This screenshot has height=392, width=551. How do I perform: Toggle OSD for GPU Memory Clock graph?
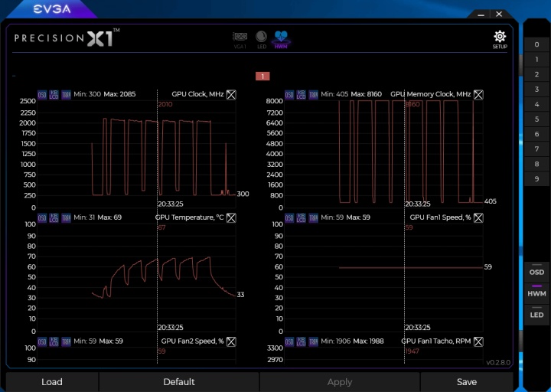coord(289,95)
